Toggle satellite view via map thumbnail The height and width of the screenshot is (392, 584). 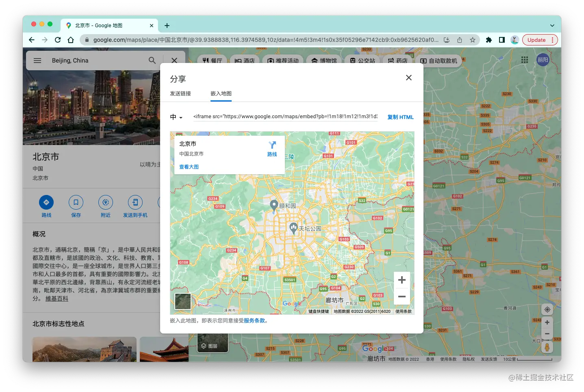coord(183,301)
